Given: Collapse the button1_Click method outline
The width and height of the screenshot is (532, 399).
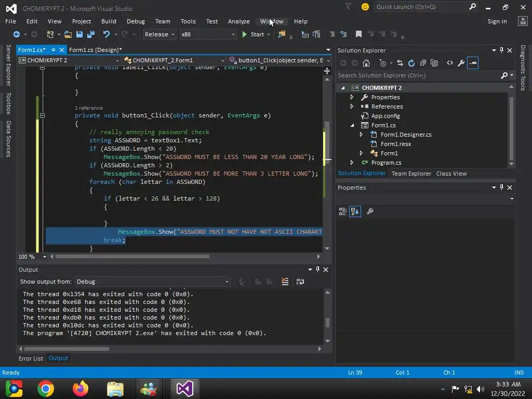Looking at the screenshot, I should (43, 115).
